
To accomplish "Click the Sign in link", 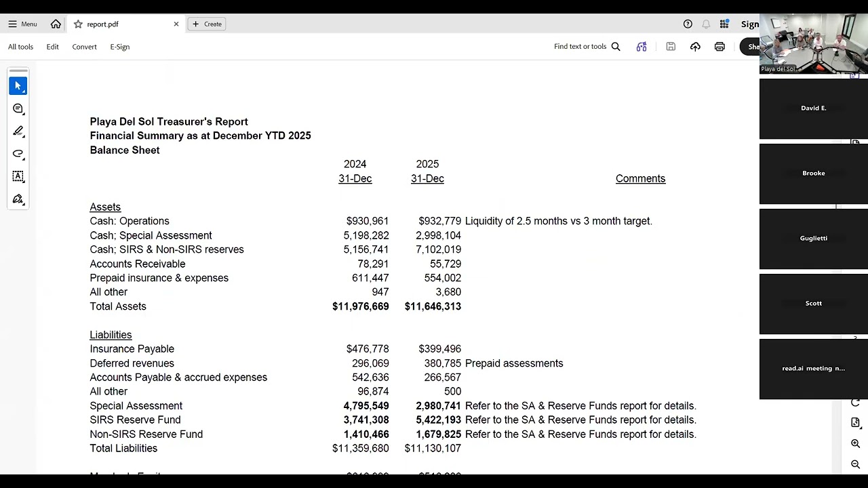I will (x=750, y=24).
